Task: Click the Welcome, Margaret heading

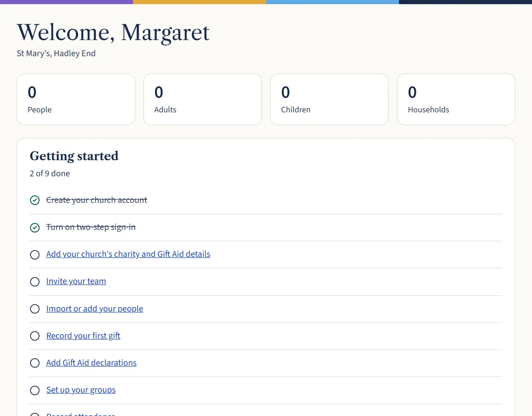Action: (x=113, y=32)
